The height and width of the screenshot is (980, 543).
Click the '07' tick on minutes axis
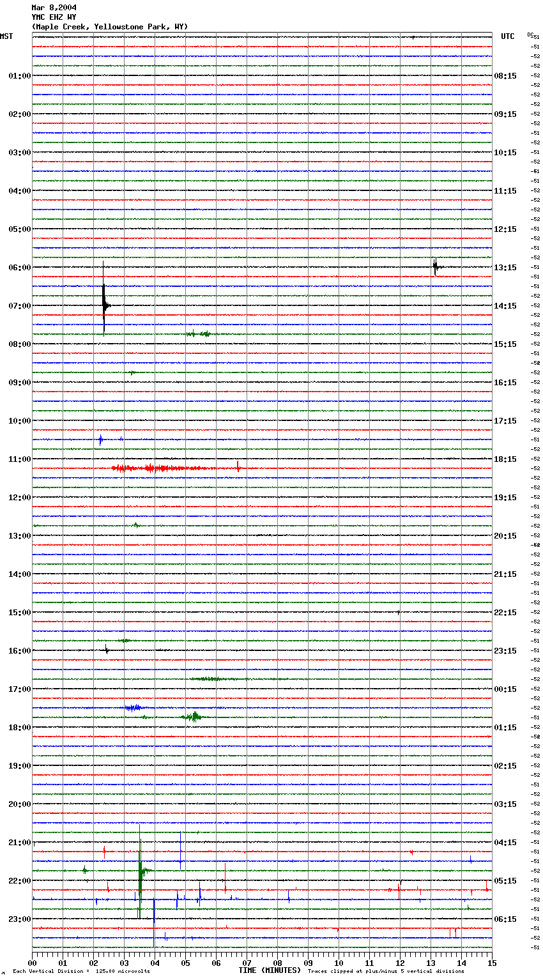click(247, 963)
